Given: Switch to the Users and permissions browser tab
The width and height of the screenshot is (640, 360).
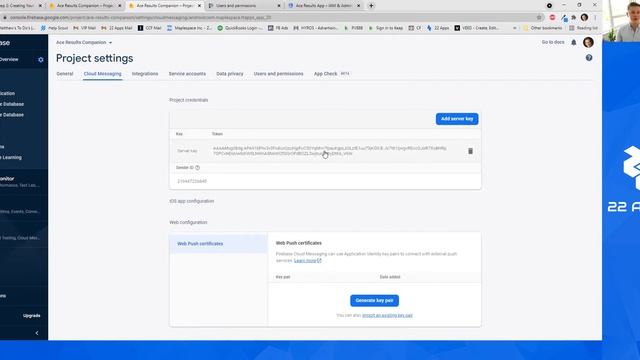Looking at the screenshot, I should [x=244, y=6].
